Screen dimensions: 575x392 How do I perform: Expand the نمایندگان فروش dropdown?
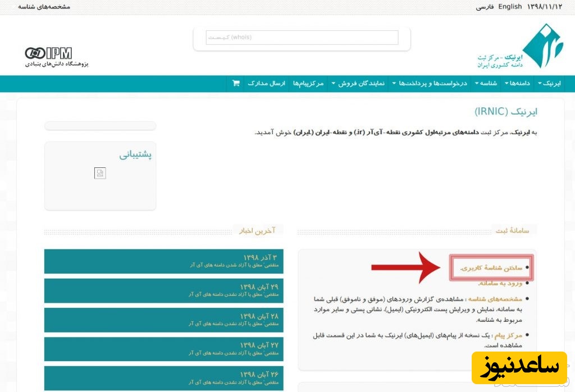pyautogui.click(x=361, y=83)
